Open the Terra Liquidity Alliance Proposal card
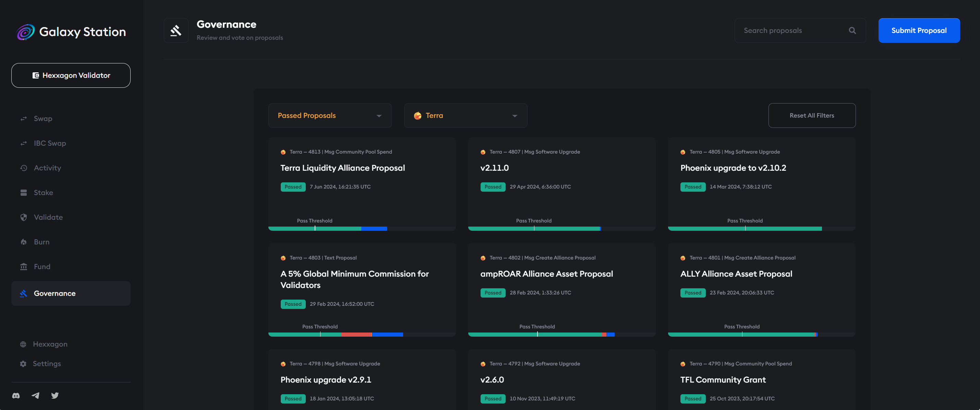980x410 pixels. pos(342,168)
